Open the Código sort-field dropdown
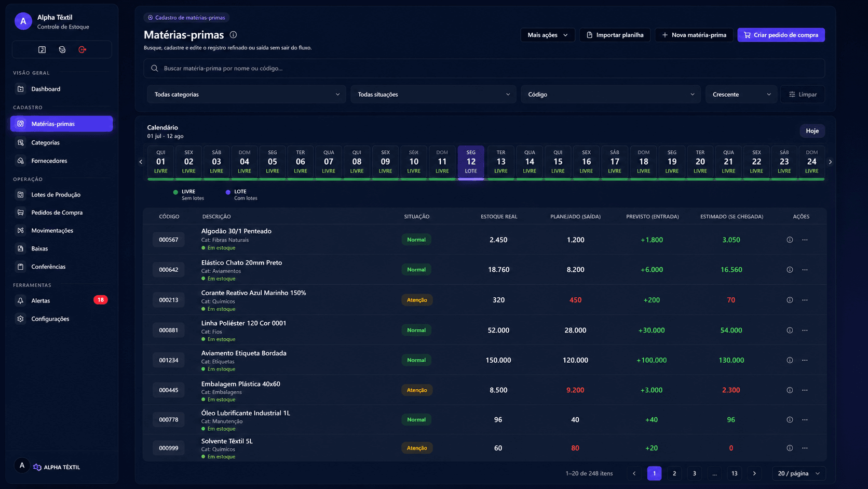Screen dimensions: 868x489 [611, 95]
